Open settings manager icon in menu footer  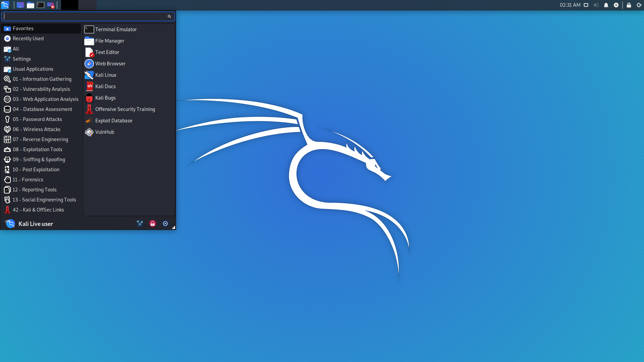click(x=140, y=224)
